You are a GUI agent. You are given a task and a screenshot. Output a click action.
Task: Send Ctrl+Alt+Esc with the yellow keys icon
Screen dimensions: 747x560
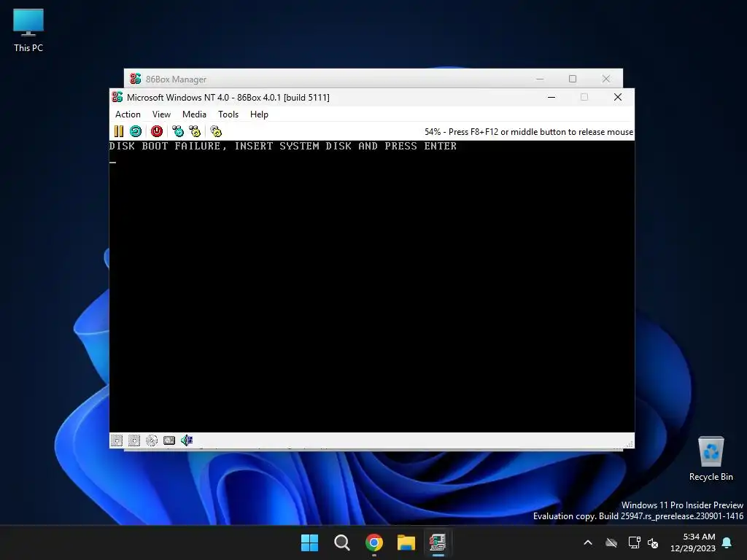pos(195,131)
